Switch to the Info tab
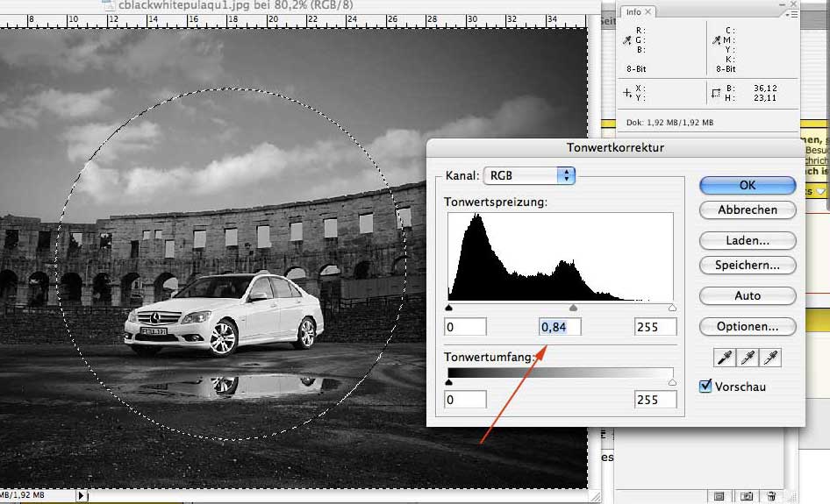Viewport: 830px width, 504px height. (633, 11)
